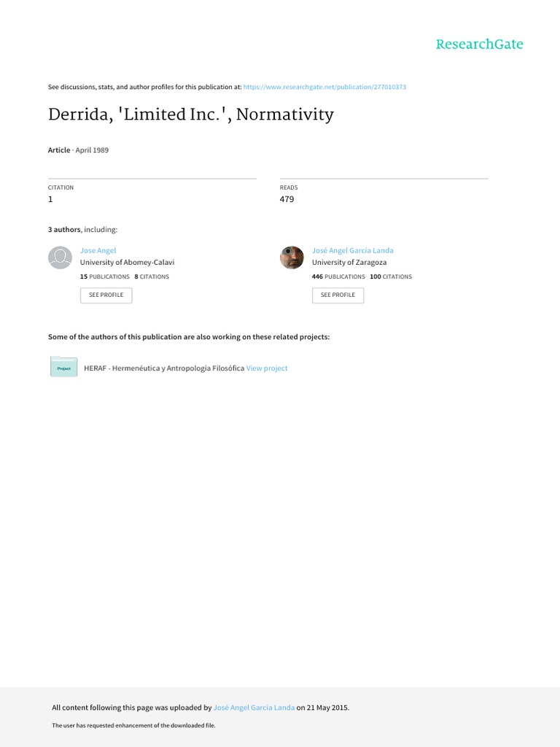
Task: Click the citation count value 1
Action: 50,199
